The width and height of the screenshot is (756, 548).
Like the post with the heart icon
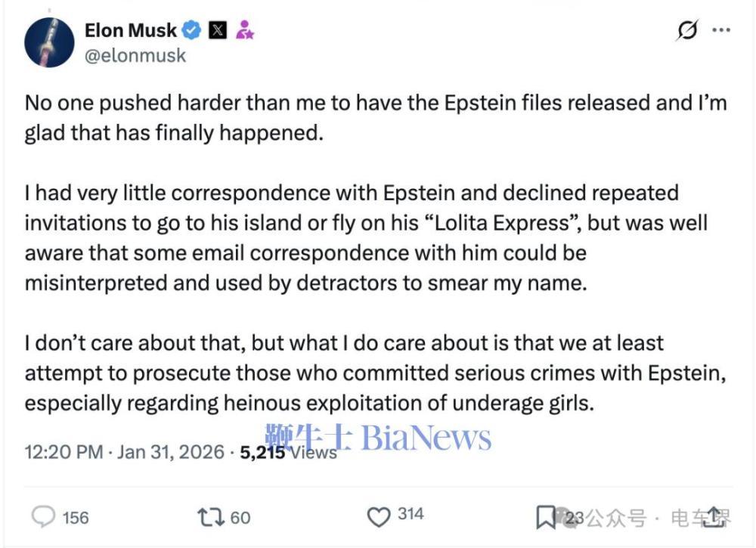pos(377,517)
